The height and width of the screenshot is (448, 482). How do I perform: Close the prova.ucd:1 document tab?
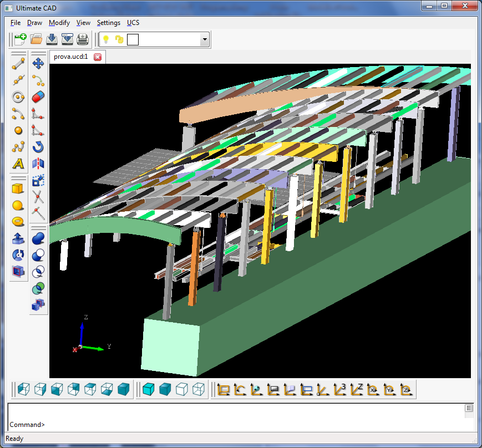(x=98, y=57)
